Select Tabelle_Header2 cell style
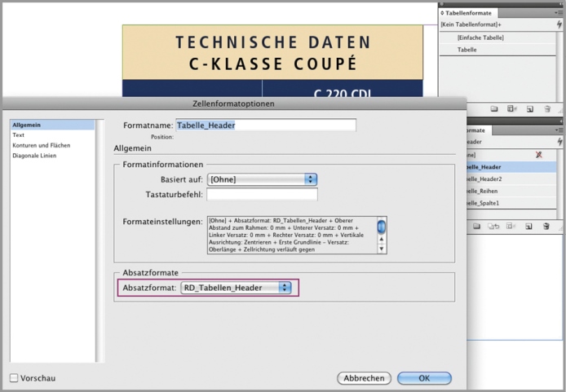566x392 pixels. (511, 178)
